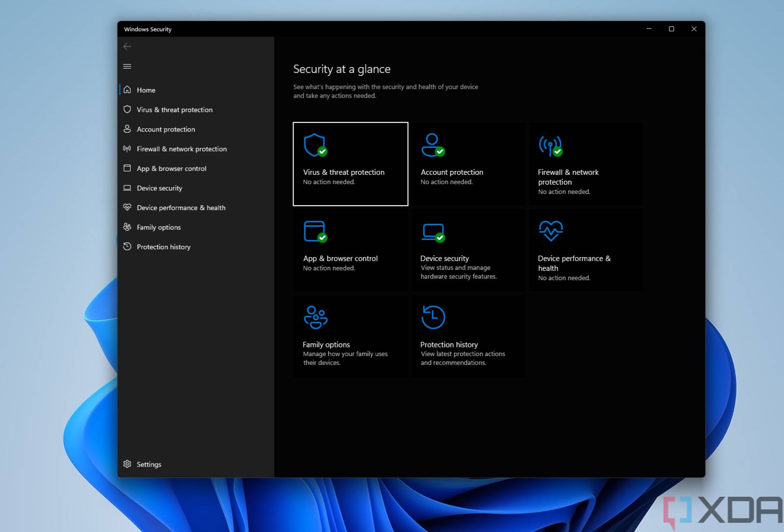
Task: Select Family options in the sidebar
Action: pos(159,227)
